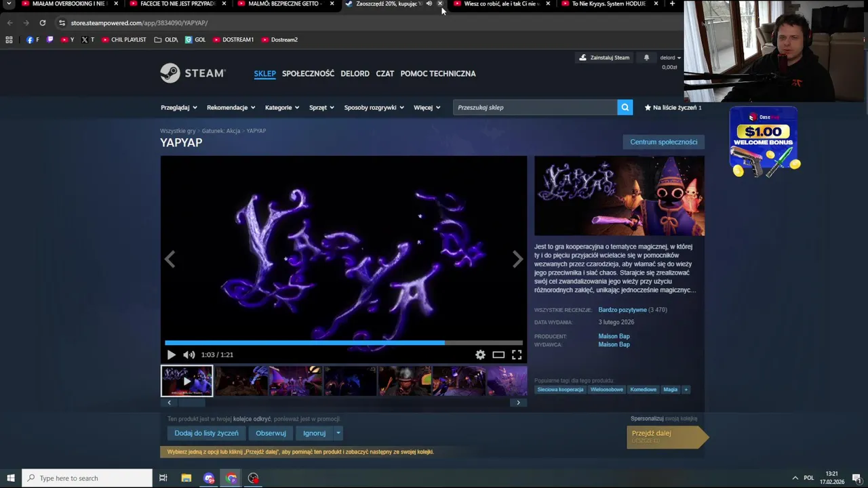Open the SKLEP menu
868x488 pixels.
[264, 73]
